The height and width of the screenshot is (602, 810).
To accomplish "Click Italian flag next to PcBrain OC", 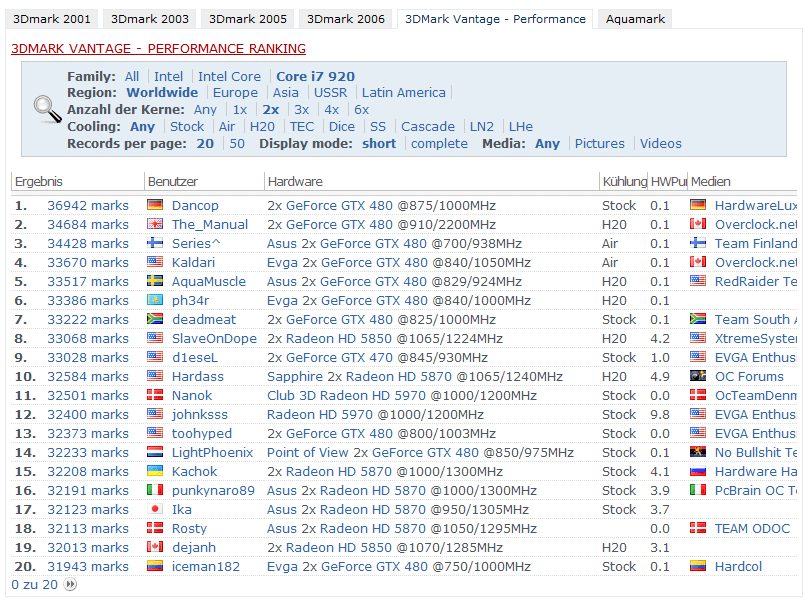I will click(698, 490).
